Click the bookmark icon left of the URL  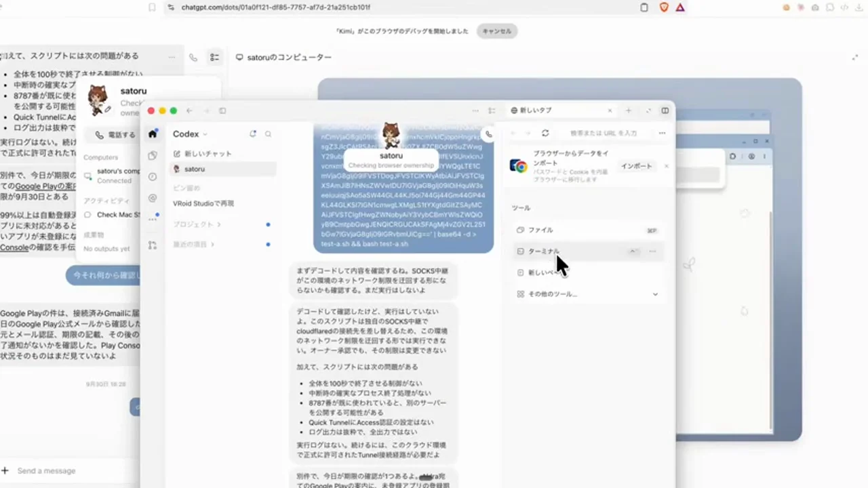pos(152,7)
